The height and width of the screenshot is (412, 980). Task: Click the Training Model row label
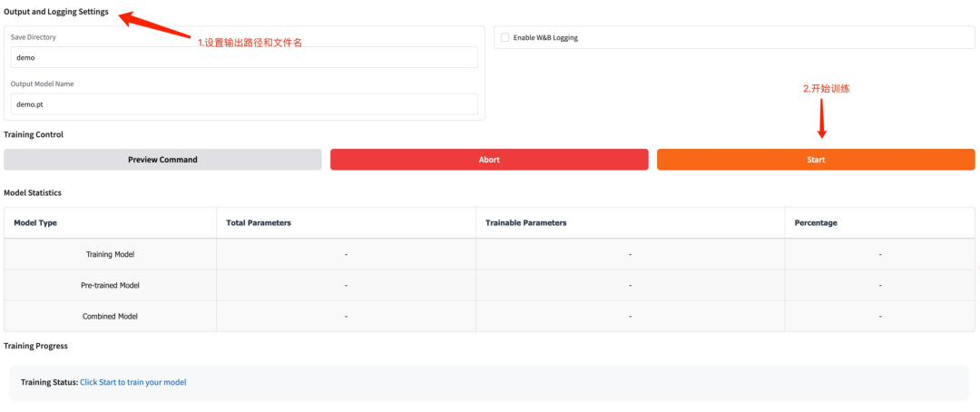(110, 254)
